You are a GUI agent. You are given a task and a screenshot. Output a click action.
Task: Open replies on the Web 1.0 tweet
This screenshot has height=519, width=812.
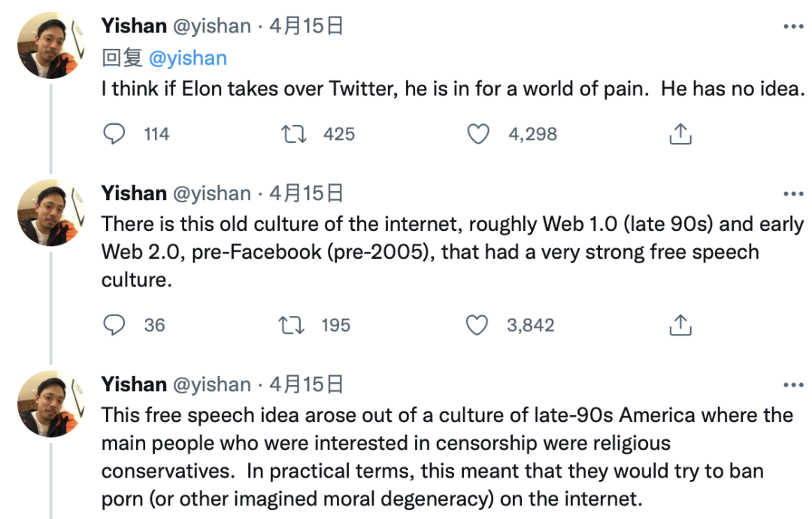coord(114,325)
